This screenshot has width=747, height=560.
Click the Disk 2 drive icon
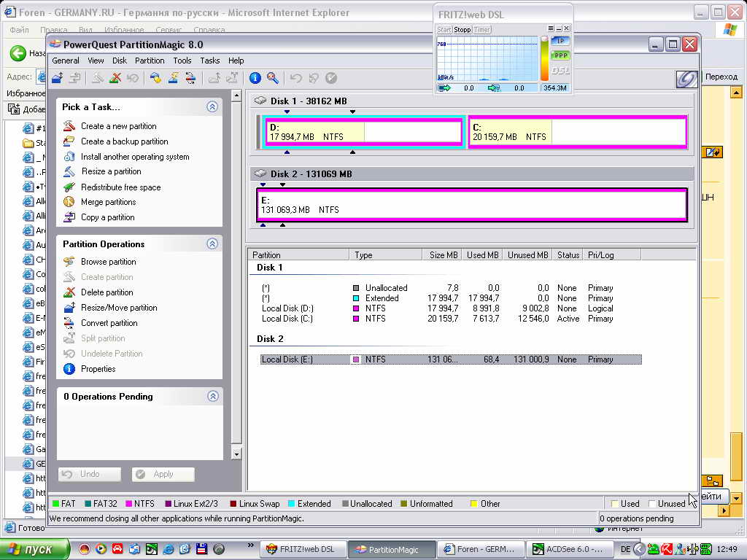pyautogui.click(x=260, y=174)
